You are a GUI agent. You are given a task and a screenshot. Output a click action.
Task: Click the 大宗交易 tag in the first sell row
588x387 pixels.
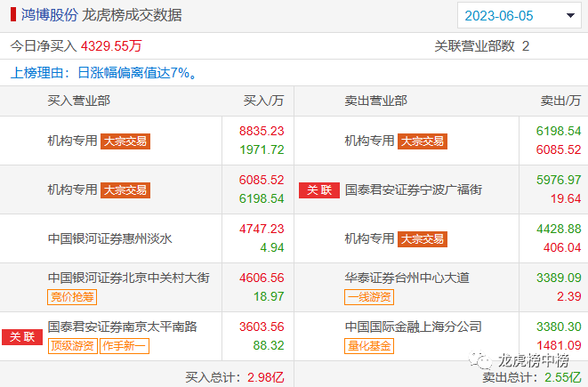[x=422, y=141]
